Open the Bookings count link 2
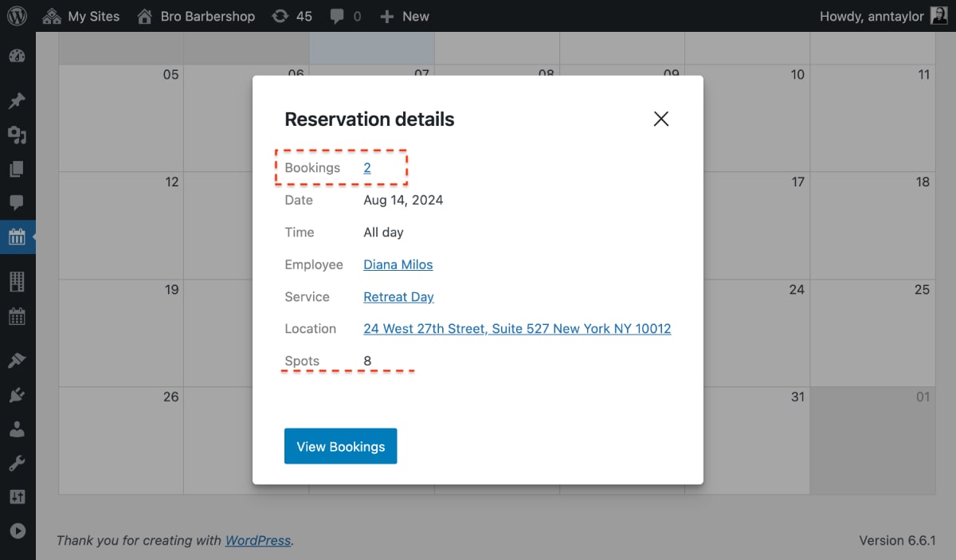Screen dimensions: 956x560 point(367,167)
